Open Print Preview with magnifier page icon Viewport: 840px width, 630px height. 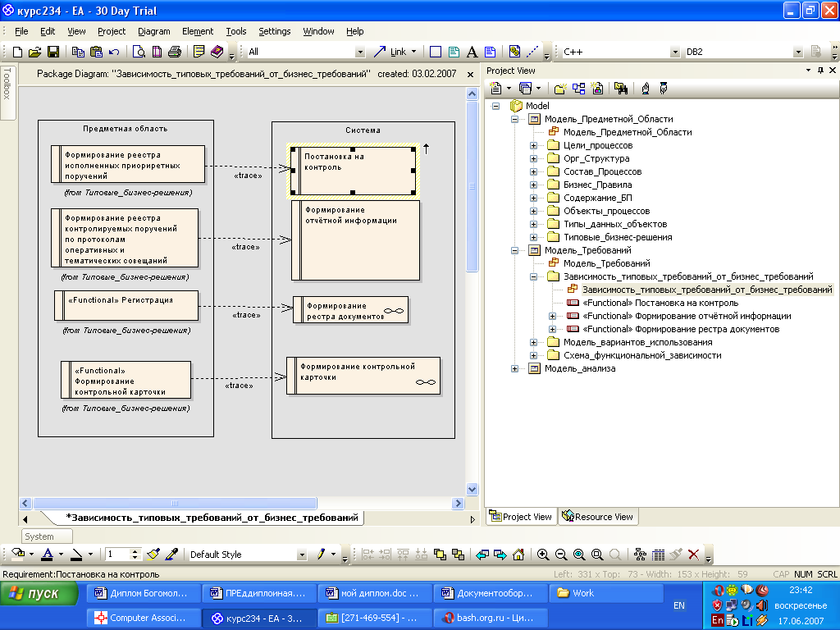139,52
